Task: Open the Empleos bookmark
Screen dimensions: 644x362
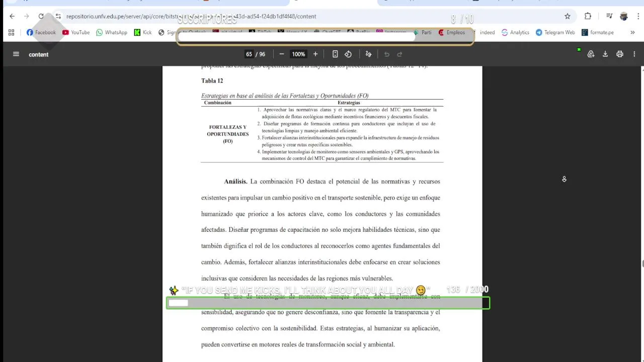Action: point(452,32)
